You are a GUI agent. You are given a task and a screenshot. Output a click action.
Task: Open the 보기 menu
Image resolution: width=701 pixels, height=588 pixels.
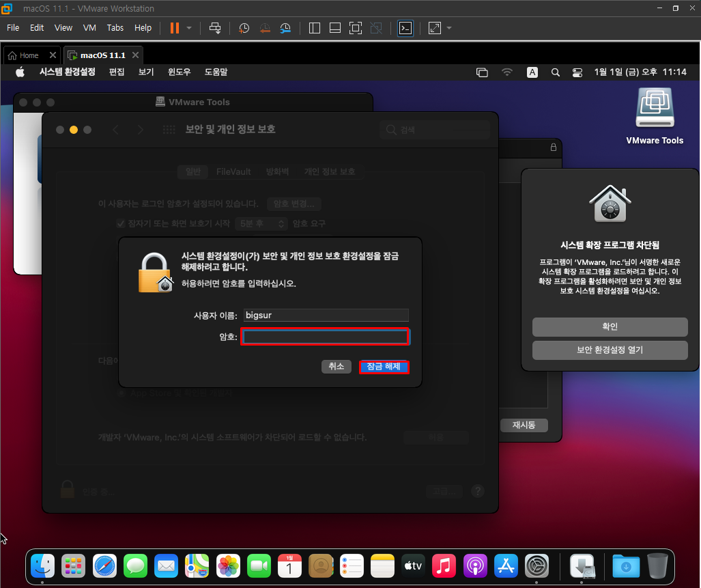146,72
